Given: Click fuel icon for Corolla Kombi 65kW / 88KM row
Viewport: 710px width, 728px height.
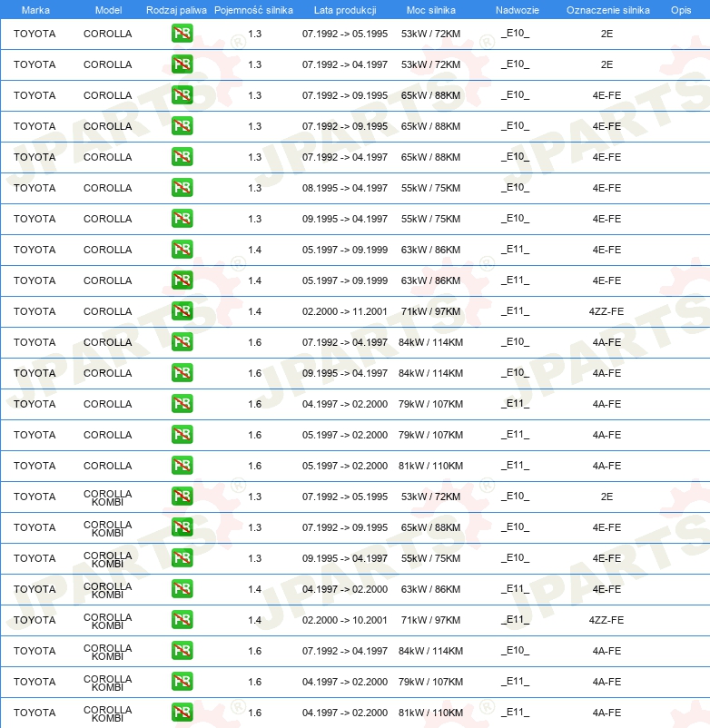Looking at the screenshot, I should (182, 527).
